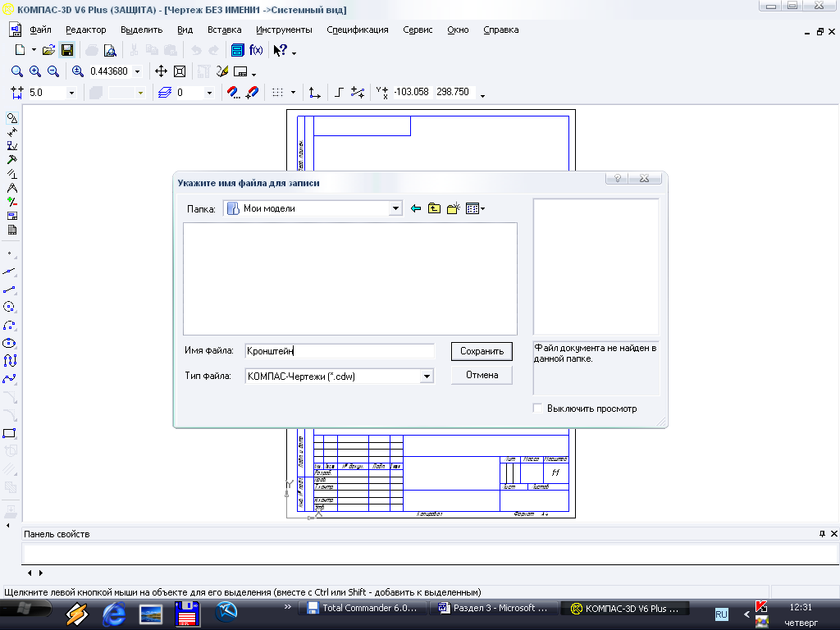This screenshot has width=840, height=630.
Task: Expand the grid options dropdown arrow
Action: [x=293, y=92]
